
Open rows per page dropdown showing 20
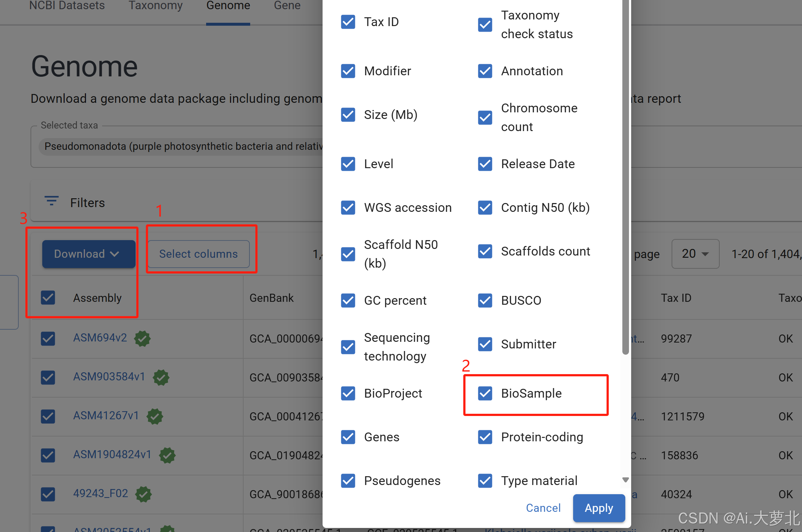click(x=695, y=254)
